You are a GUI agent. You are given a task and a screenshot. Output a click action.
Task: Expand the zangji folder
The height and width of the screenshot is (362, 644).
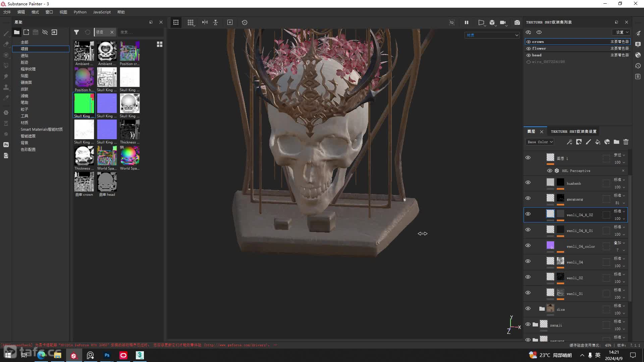[x=535, y=324]
